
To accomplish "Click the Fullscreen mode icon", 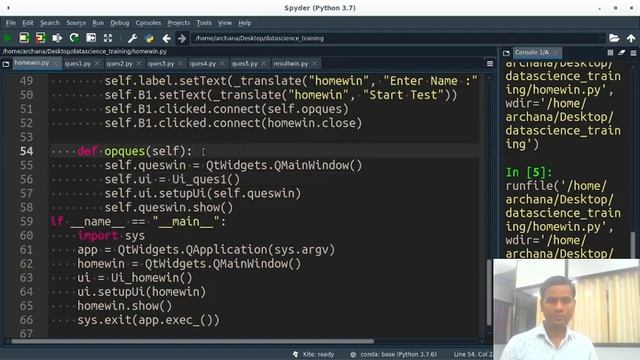I will pos(108,38).
